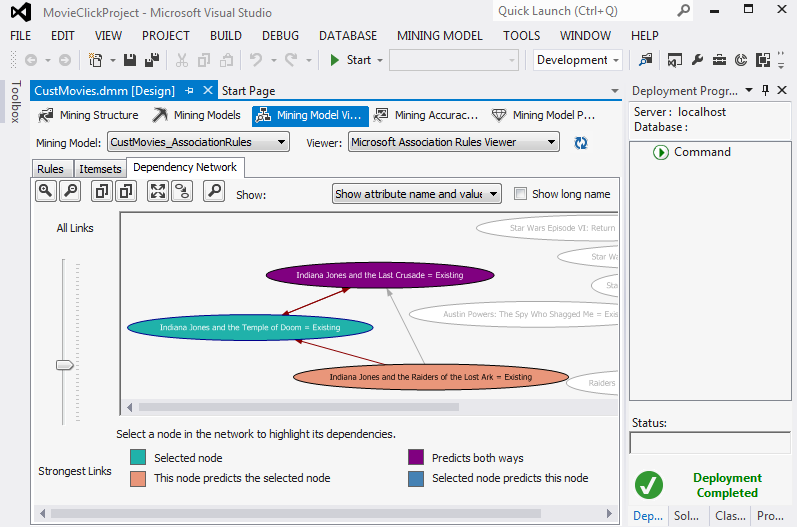Viewport: 797px width, 527px height.
Task: Click the Visual Studio logo icon
Action: click(21, 12)
